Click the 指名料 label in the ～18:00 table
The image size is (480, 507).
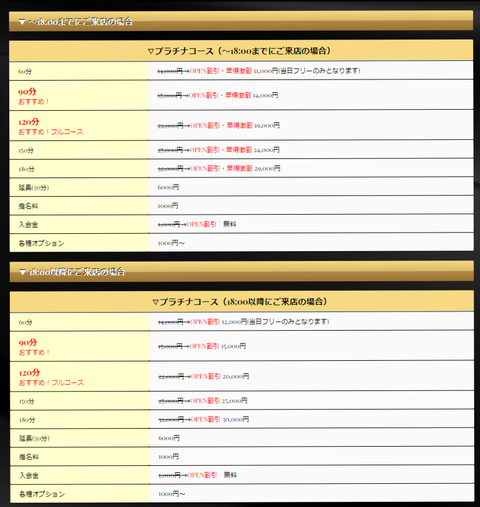pyautogui.click(x=28, y=206)
